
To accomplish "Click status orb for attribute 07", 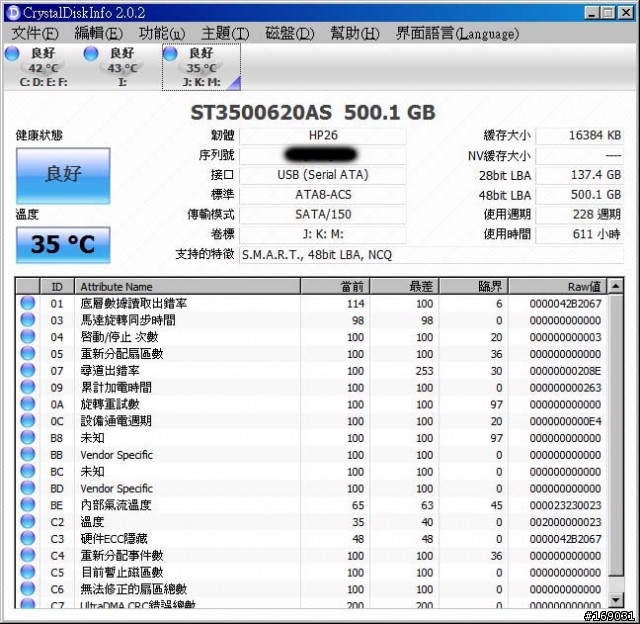I will [x=28, y=370].
